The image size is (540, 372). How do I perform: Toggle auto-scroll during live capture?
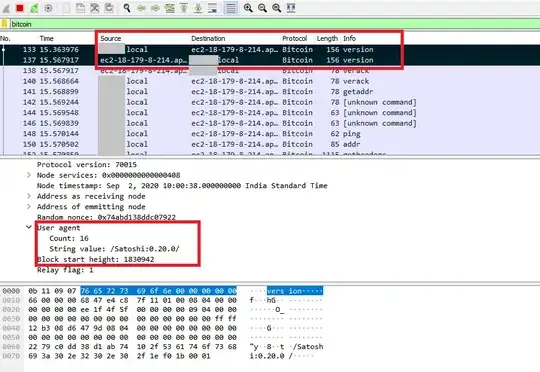pos(212,8)
